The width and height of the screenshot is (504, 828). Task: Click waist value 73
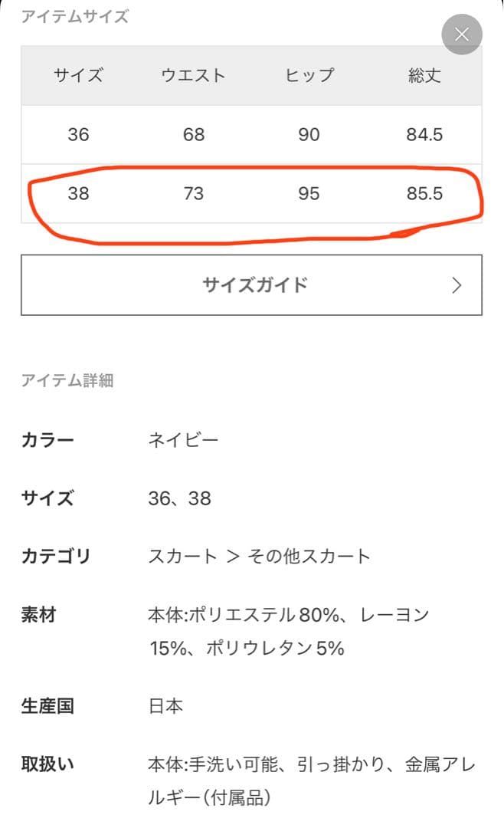tap(194, 193)
